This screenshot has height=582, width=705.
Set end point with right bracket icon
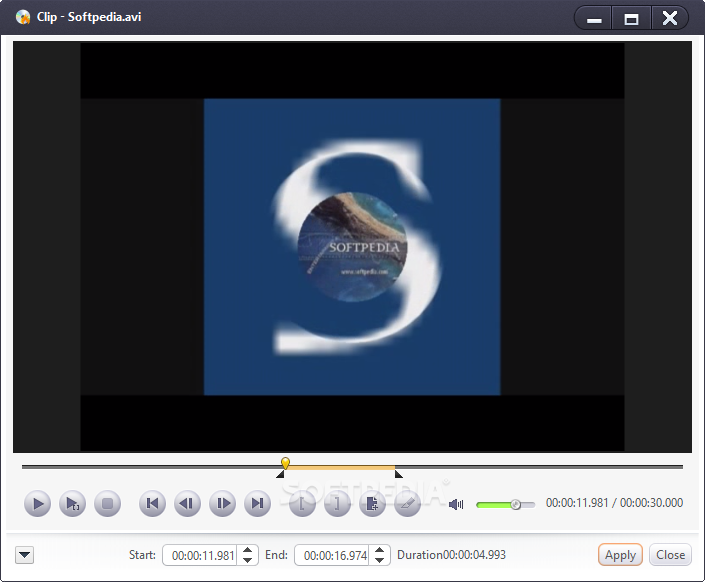pyautogui.click(x=337, y=503)
